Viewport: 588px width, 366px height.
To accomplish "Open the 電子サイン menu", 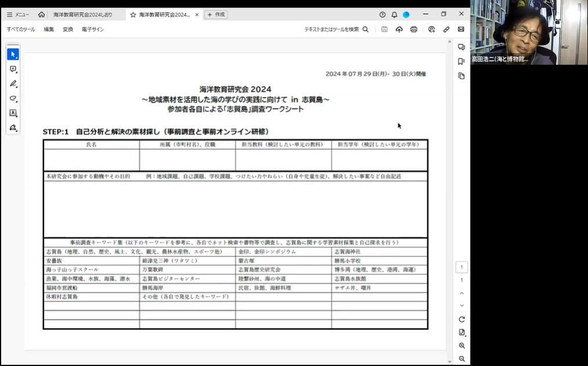I will [x=93, y=29].
